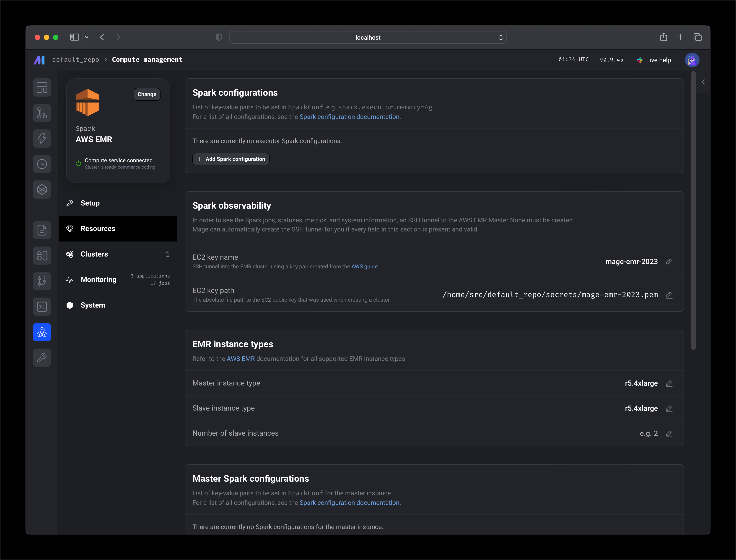The height and width of the screenshot is (560, 736).
Task: Reload the localhost page
Action: (x=501, y=37)
